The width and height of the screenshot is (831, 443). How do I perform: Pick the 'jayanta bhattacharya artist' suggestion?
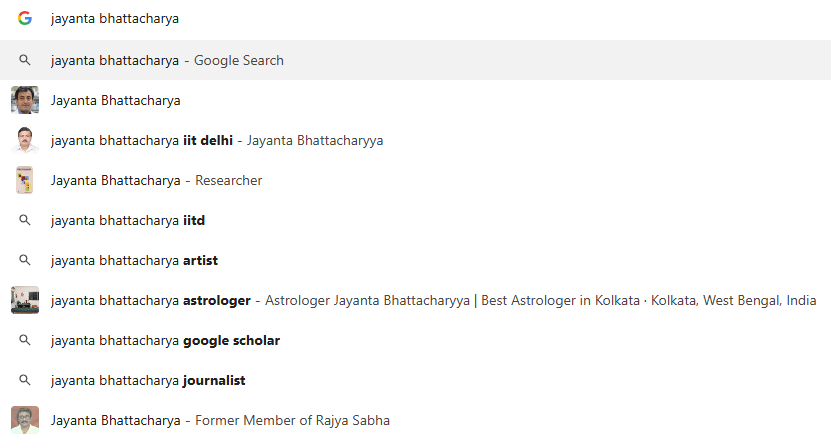tap(134, 260)
